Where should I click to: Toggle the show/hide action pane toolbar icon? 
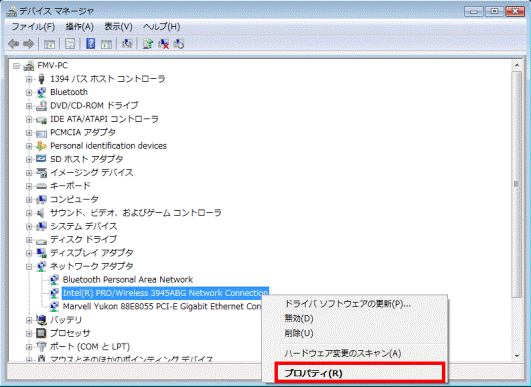pos(106,44)
